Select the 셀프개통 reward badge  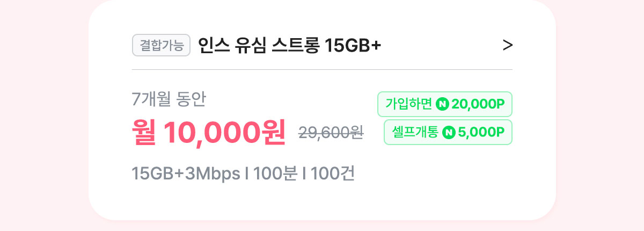click(x=448, y=132)
